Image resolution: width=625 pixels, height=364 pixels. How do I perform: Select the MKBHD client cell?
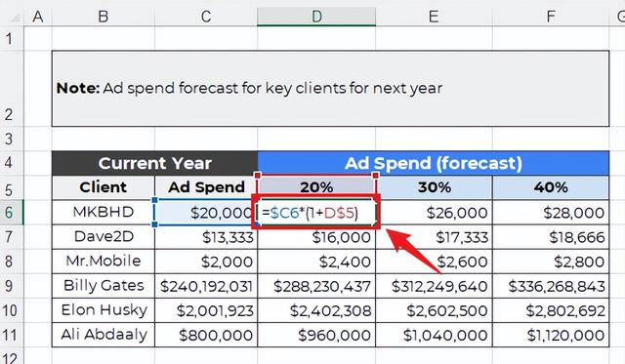pos(104,213)
